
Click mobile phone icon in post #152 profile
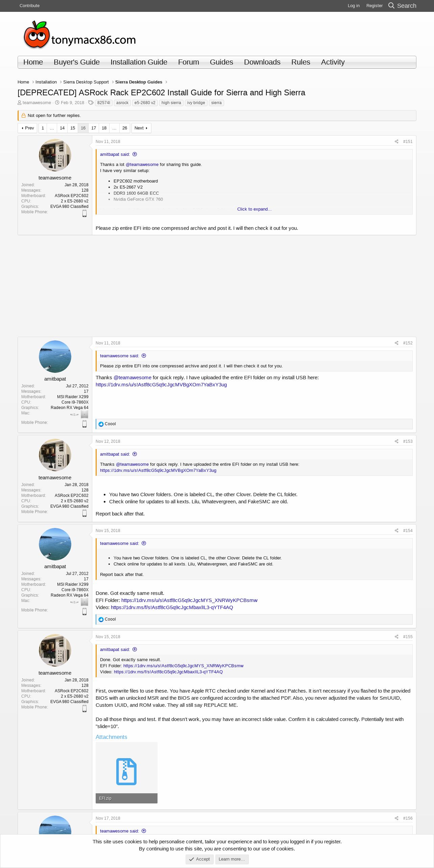point(85,424)
